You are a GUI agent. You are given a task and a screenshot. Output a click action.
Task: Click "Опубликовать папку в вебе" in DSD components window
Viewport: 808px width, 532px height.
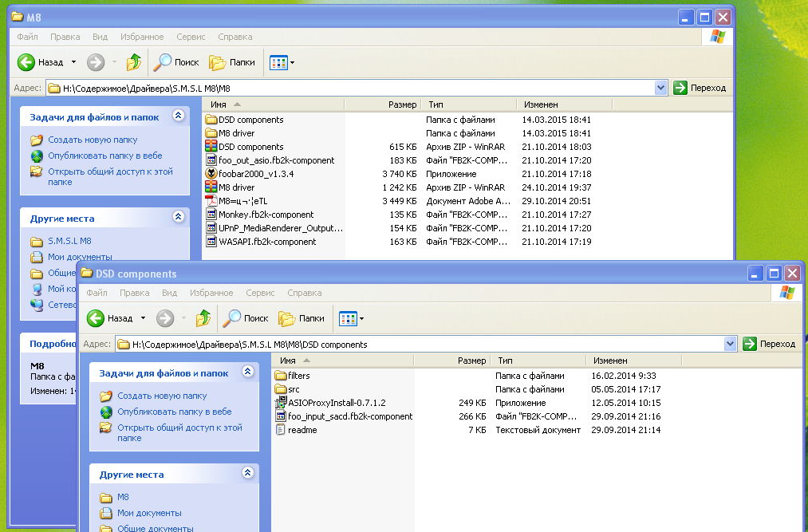174,412
